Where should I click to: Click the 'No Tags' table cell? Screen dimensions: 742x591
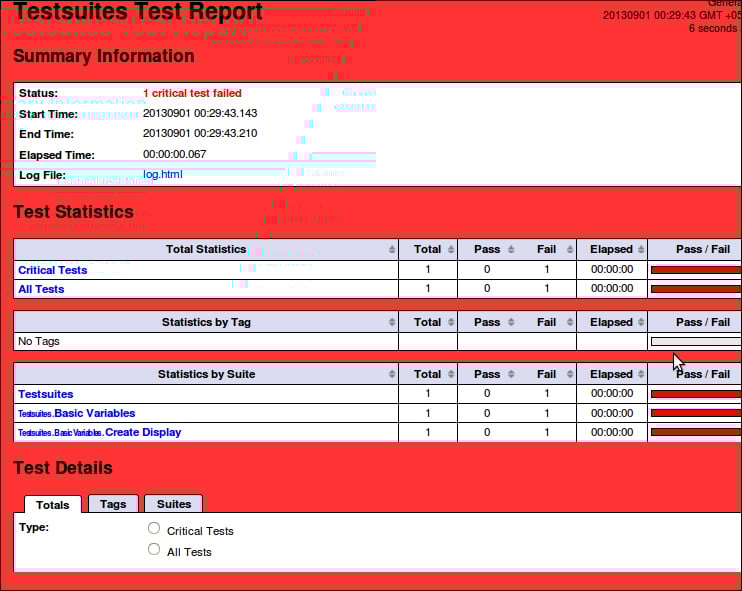206,341
